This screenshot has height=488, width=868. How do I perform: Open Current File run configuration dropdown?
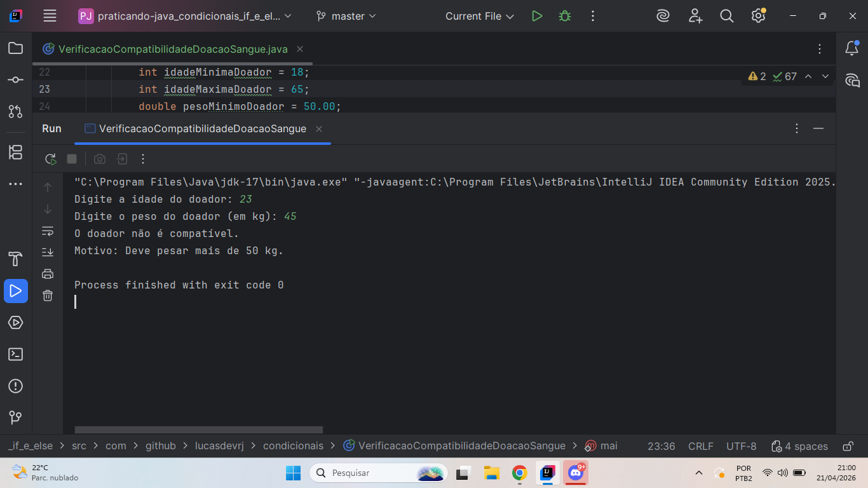479,17
